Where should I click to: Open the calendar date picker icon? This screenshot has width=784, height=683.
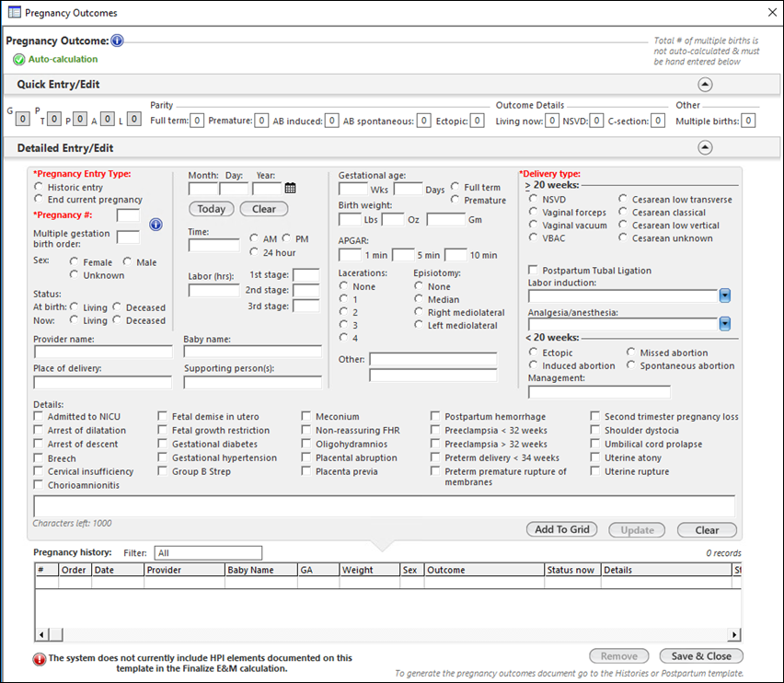click(x=290, y=188)
